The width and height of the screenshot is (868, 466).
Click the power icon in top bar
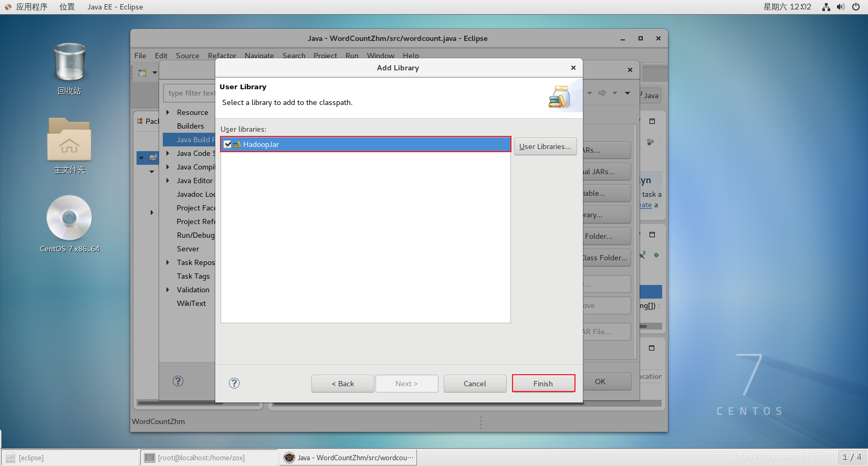click(856, 7)
